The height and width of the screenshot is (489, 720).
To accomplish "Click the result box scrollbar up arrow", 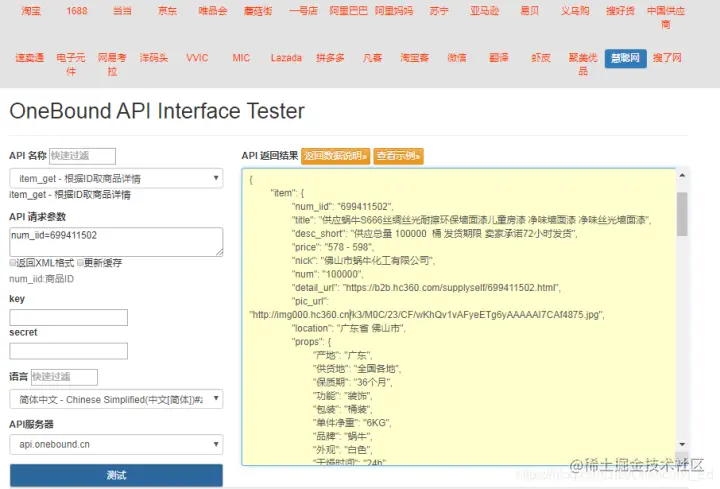I will [682, 175].
